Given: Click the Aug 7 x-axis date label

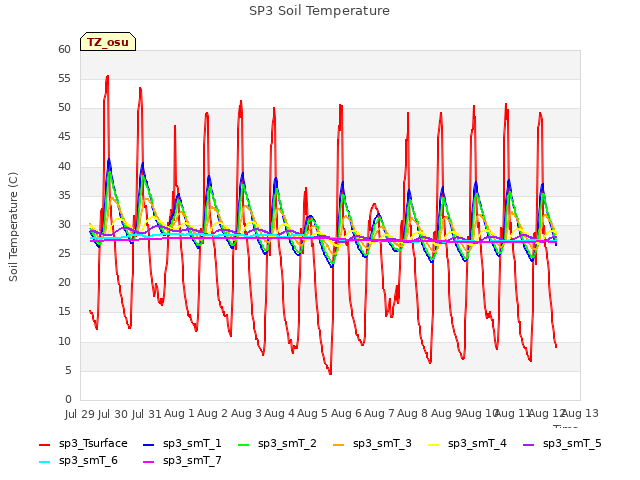Looking at the screenshot, I should 379,414.
